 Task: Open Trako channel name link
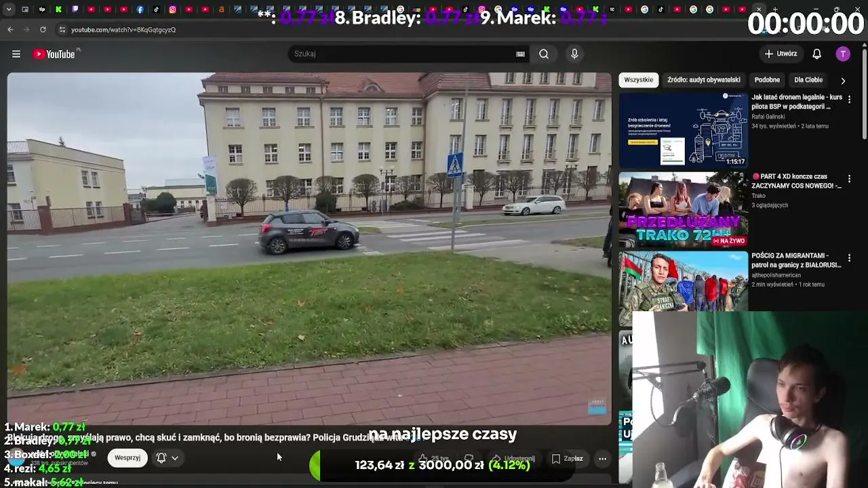pyautogui.click(x=758, y=196)
